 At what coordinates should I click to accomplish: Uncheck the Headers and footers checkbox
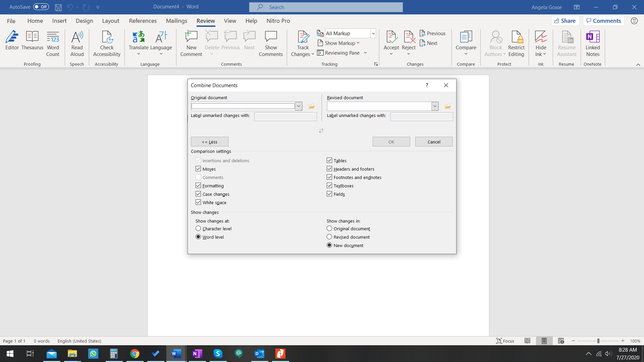pos(329,169)
